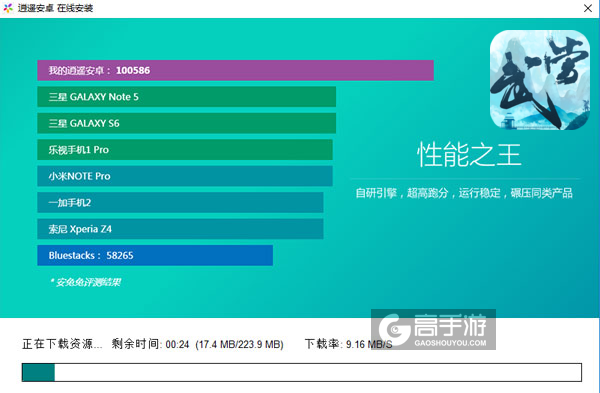
Task: Click the 小米NOTE Pro bar
Action: pos(185,176)
